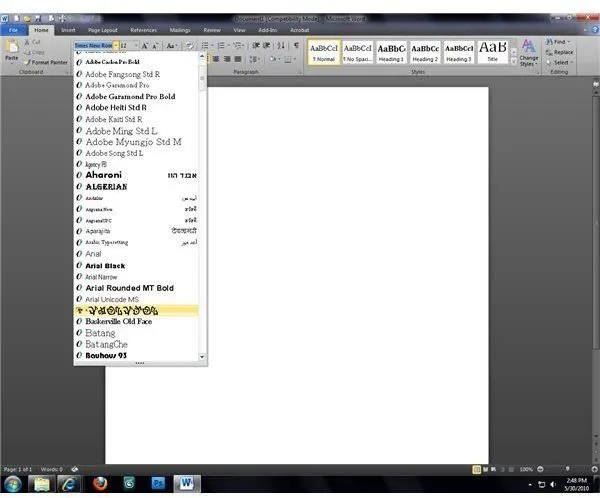Expand the Styles gallery More arrow
The image size is (600, 498).
(514, 61)
